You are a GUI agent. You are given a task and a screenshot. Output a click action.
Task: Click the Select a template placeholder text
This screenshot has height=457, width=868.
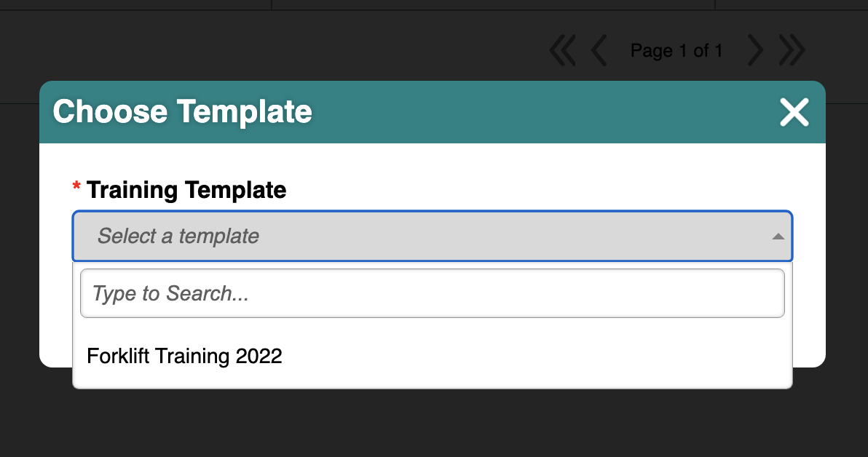tap(178, 237)
